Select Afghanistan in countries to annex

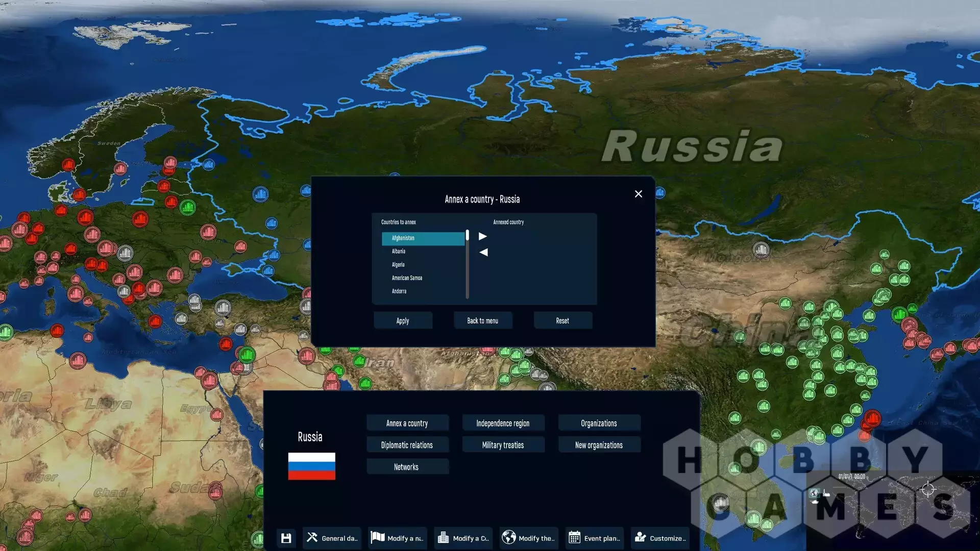pyautogui.click(x=423, y=238)
